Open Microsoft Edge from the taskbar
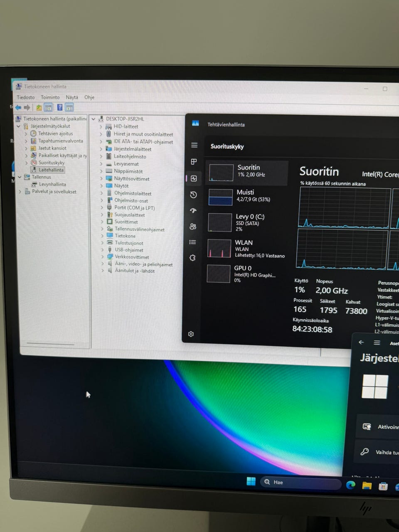 pyautogui.click(x=351, y=485)
